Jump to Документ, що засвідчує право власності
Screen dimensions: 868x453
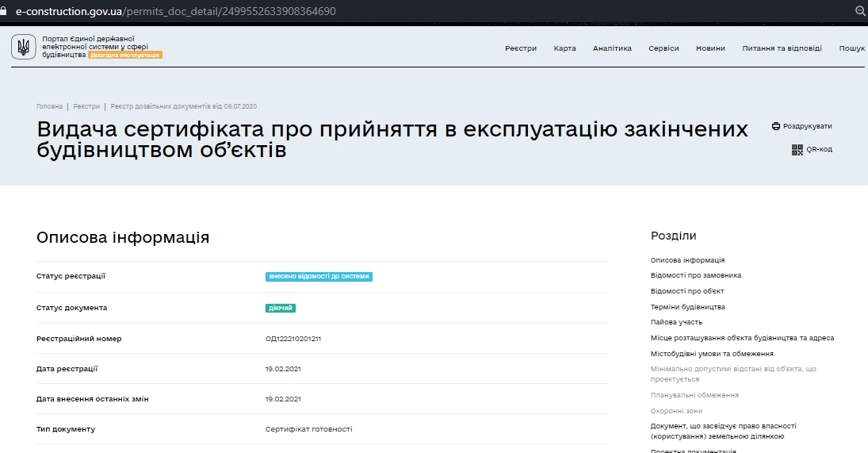[723, 431]
